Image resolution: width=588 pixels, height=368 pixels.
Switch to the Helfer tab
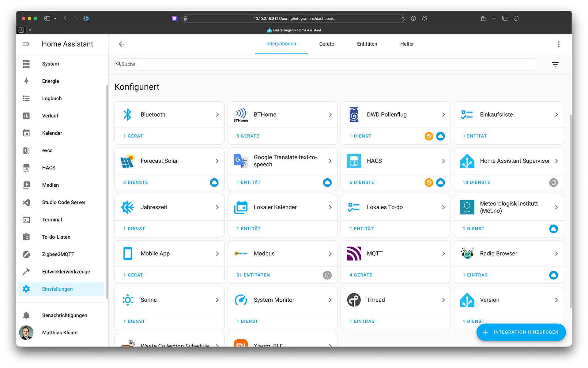[407, 44]
